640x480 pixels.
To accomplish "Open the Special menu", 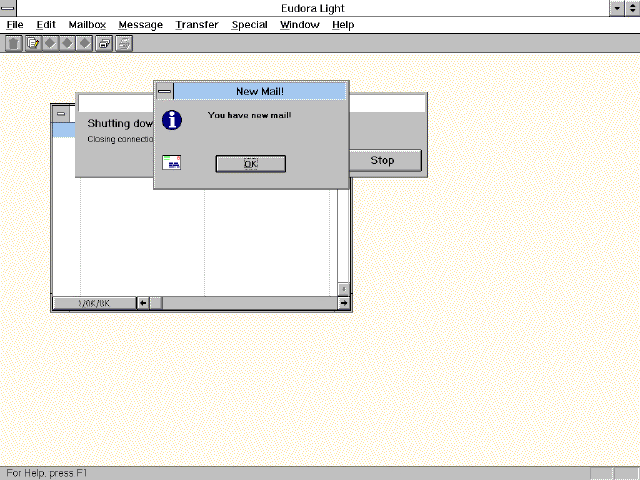I will tap(249, 25).
